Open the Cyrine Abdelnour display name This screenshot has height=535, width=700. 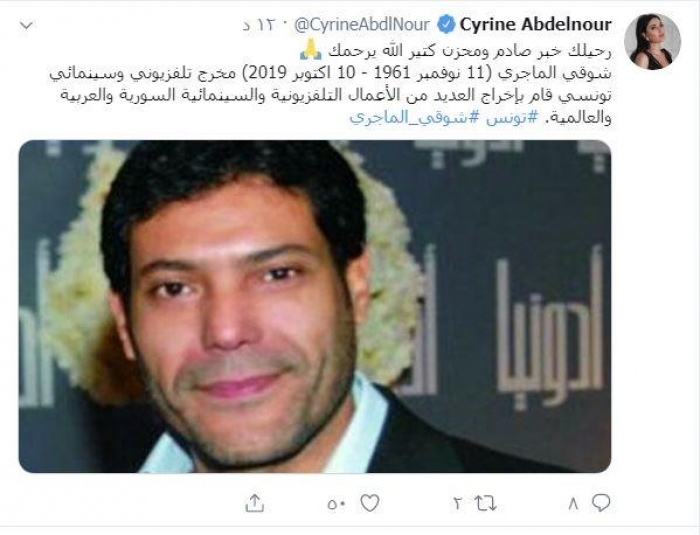[536, 24]
